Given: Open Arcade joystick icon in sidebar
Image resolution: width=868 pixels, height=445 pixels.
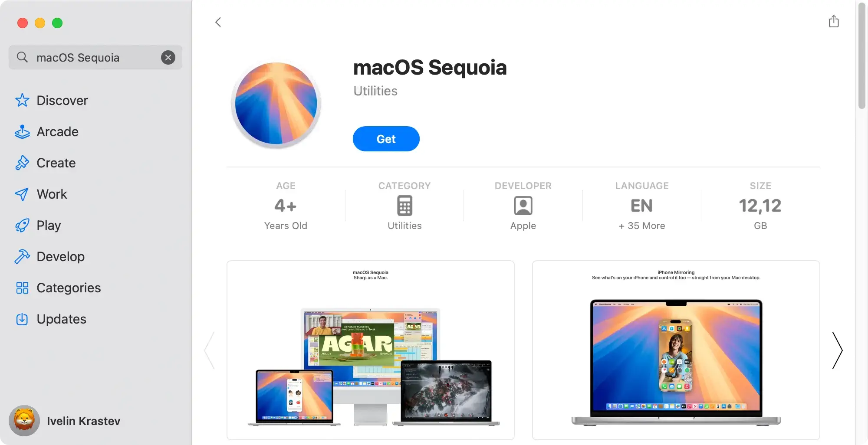Looking at the screenshot, I should (x=22, y=131).
